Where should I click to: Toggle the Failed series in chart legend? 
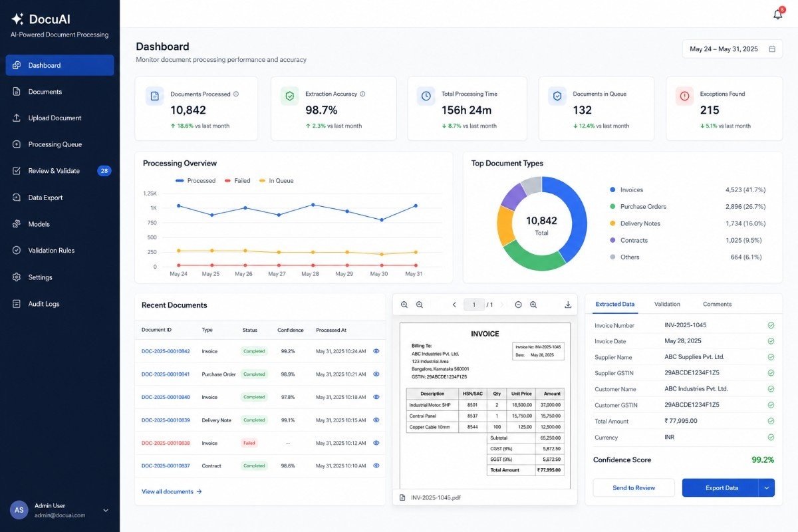[x=237, y=181]
